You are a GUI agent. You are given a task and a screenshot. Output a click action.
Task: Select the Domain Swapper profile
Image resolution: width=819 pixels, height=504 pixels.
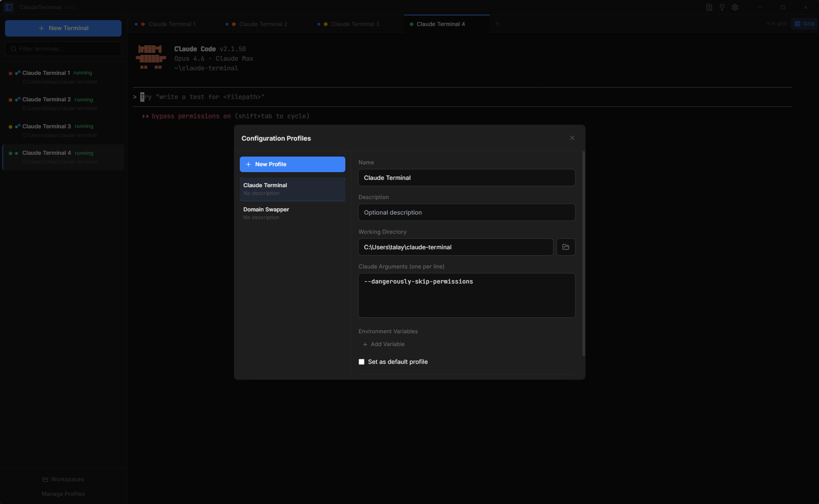coord(292,213)
